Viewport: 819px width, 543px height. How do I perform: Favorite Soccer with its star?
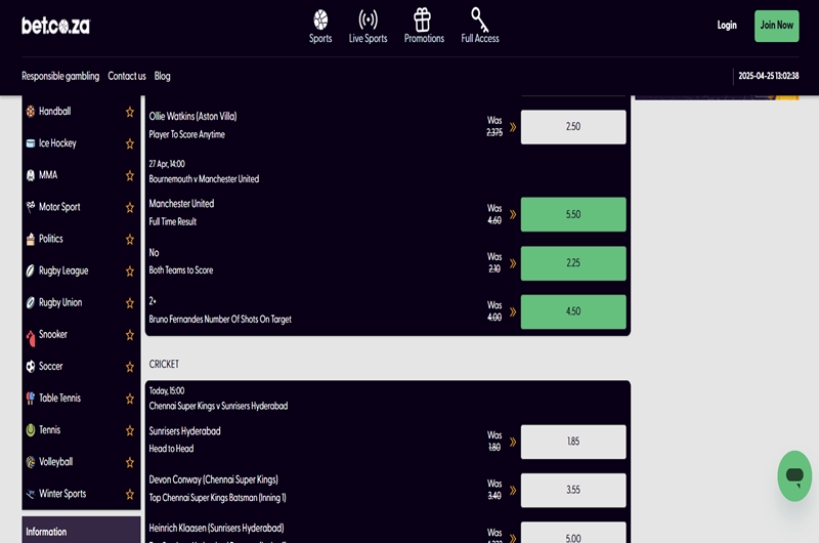tap(130, 367)
